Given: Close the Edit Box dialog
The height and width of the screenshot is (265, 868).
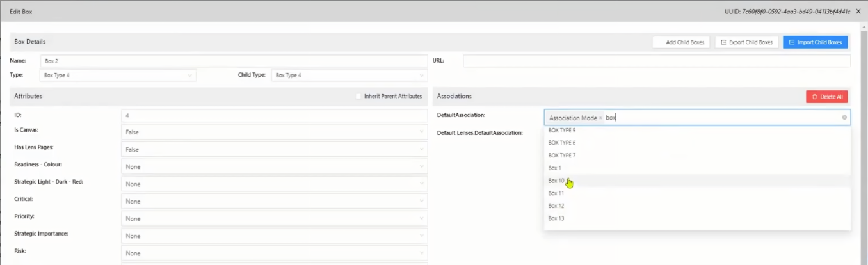Looking at the screenshot, I should coord(858,12).
